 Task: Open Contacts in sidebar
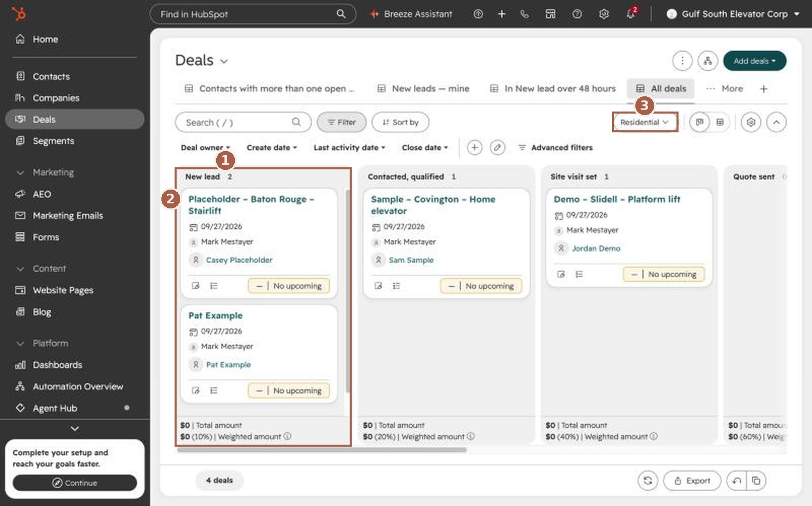click(x=74, y=77)
